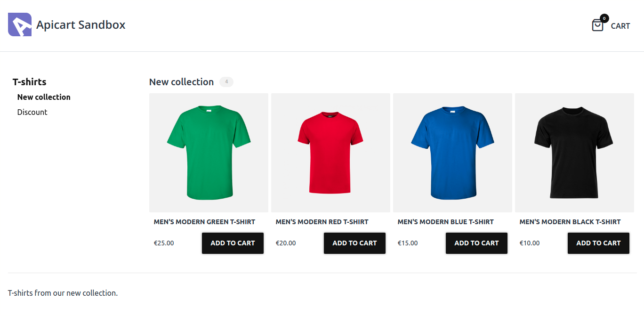Open the red T-shirt product image
This screenshot has width=644, height=316.
pos(330,153)
